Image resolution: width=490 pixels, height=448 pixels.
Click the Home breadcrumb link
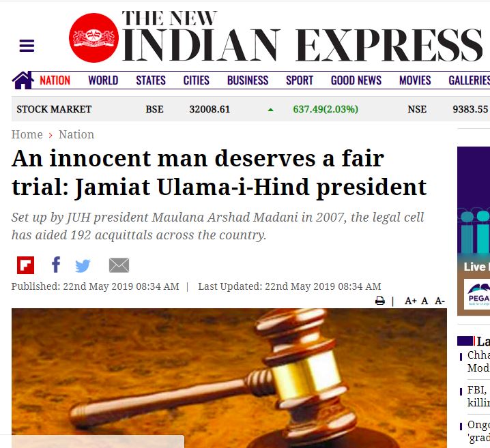click(27, 134)
